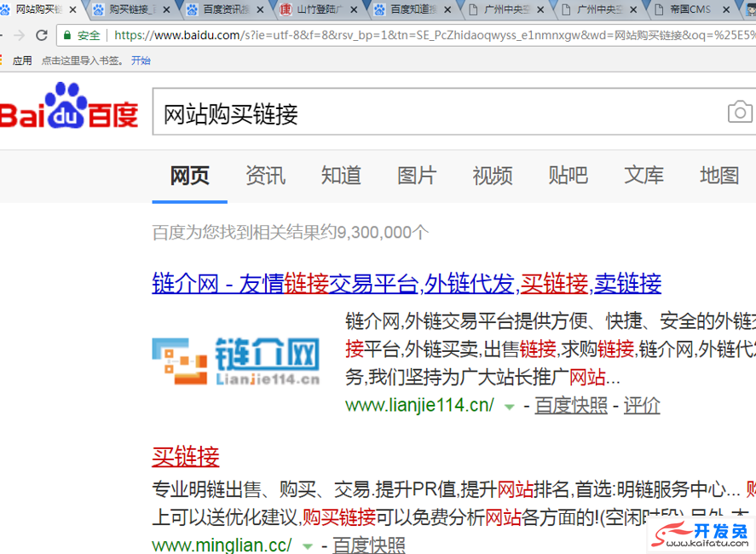The width and height of the screenshot is (756, 554).
Task: Select the 视频 search category
Action: pos(493,176)
